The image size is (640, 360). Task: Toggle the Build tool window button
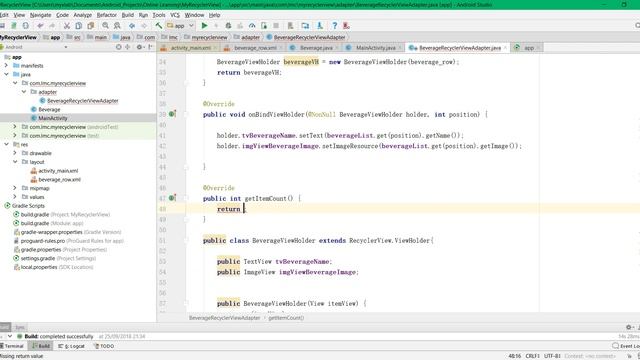point(41,346)
